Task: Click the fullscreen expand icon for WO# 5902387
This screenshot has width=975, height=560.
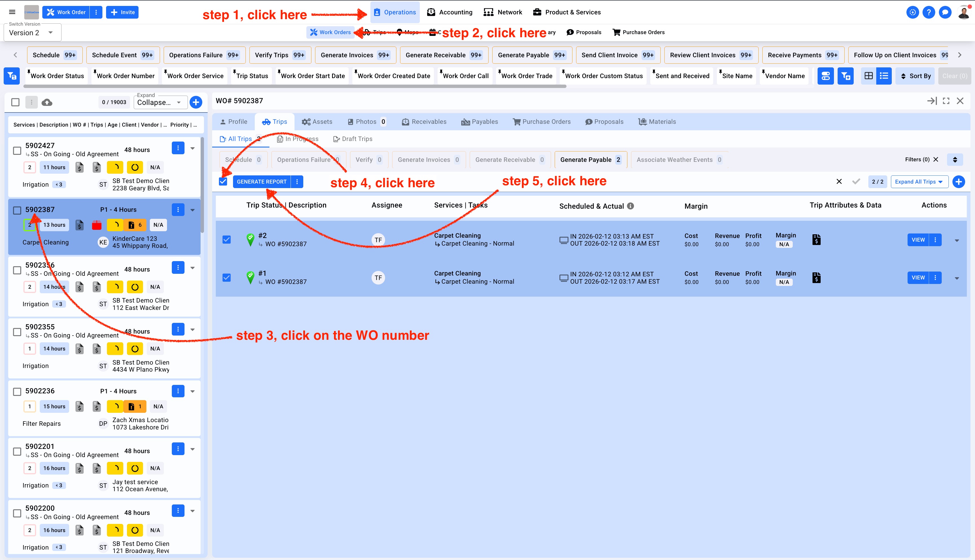Action: coord(946,101)
